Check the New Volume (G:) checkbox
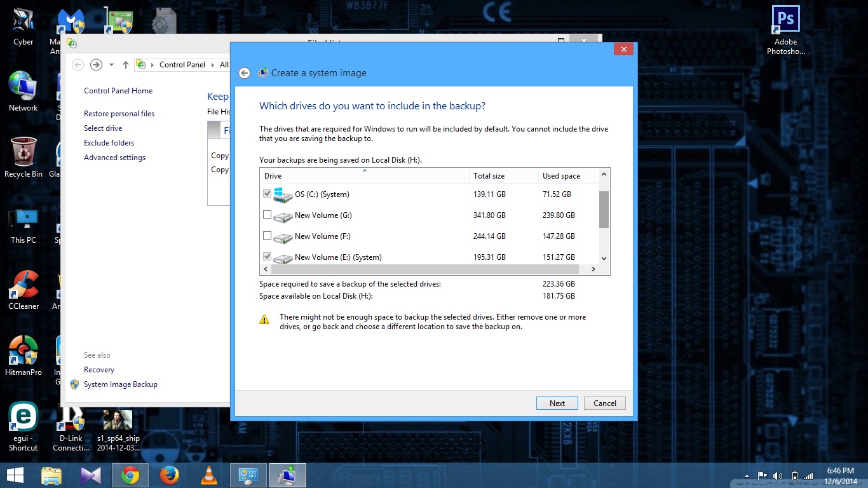 [268, 215]
